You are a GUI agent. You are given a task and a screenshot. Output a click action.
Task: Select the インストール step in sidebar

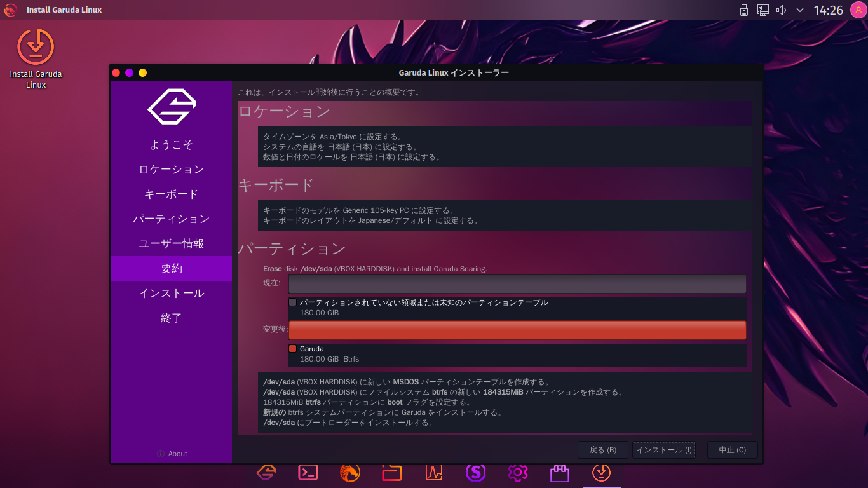click(172, 294)
